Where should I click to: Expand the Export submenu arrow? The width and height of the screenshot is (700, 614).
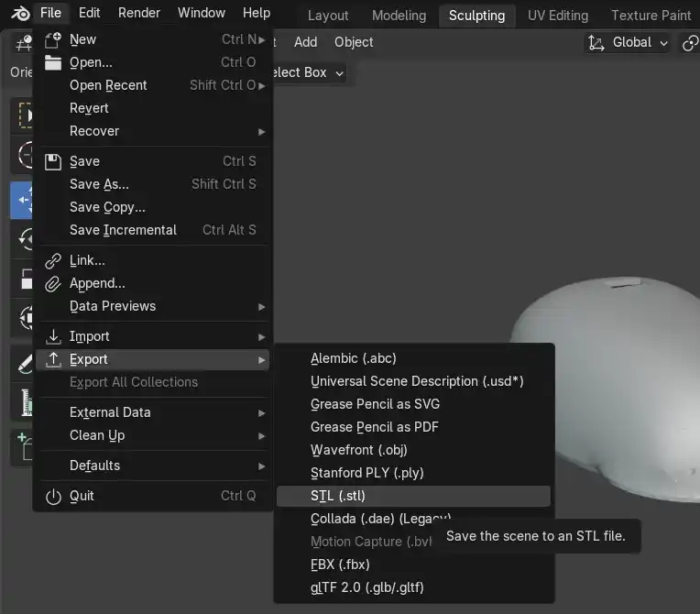coord(262,360)
